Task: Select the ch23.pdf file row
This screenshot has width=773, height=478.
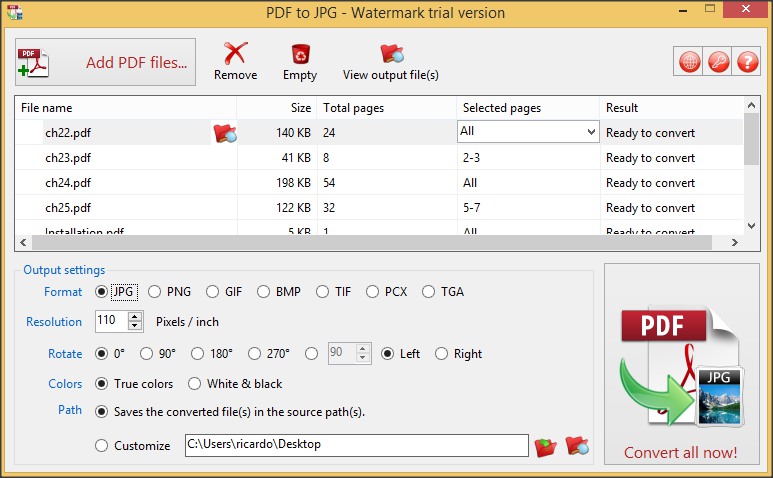Action: click(x=379, y=158)
